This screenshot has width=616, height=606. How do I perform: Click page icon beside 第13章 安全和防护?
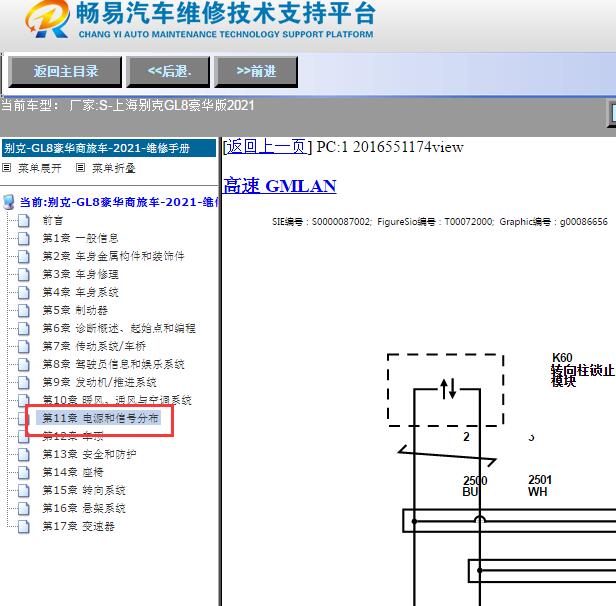click(x=24, y=455)
